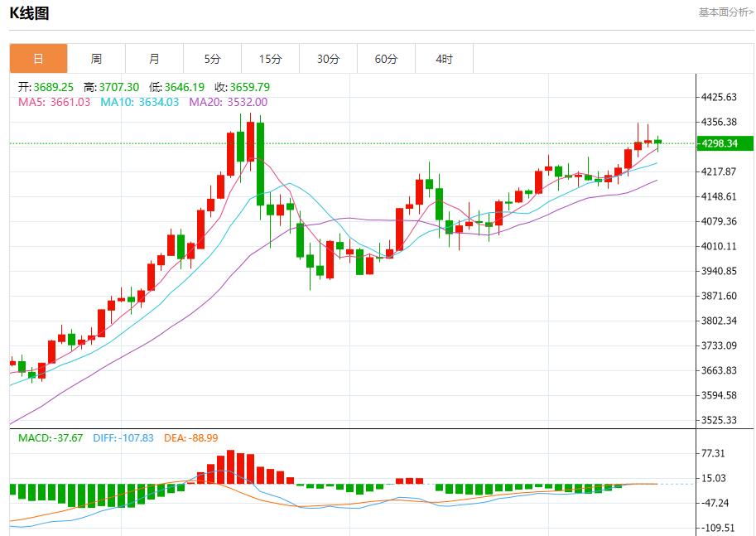Open the 基本面分析 link

coord(725,12)
